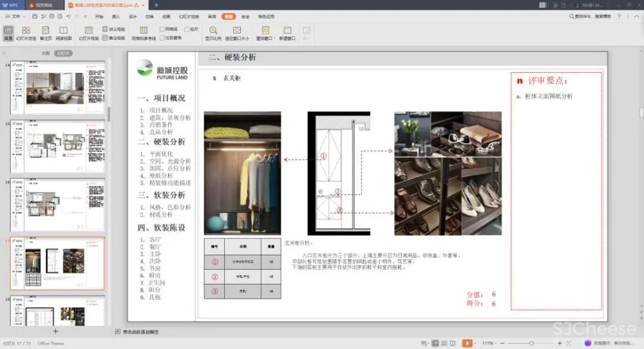The image size is (644, 349).
Task: Open Slide Sorter view (幻灯片浏览)
Action: tap(26, 33)
